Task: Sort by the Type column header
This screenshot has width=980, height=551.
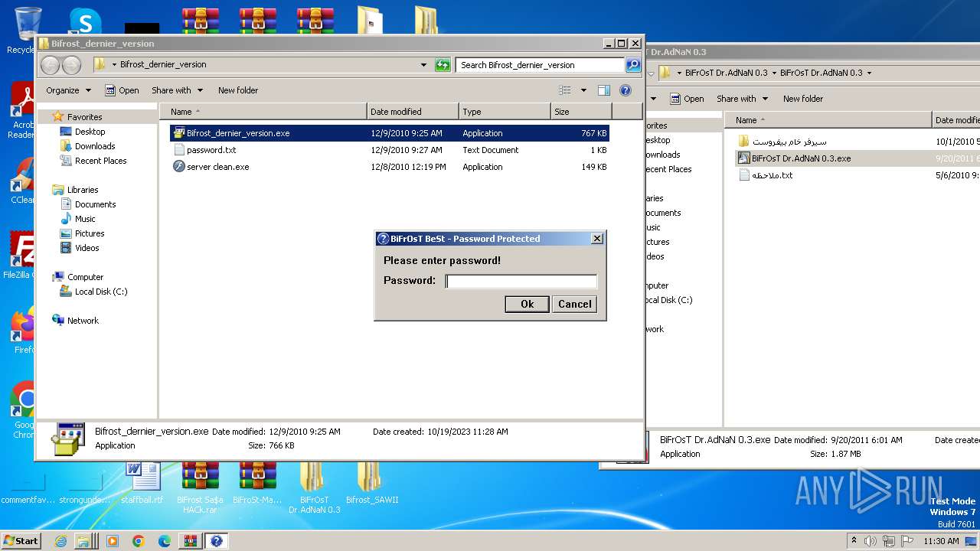Action: point(505,112)
